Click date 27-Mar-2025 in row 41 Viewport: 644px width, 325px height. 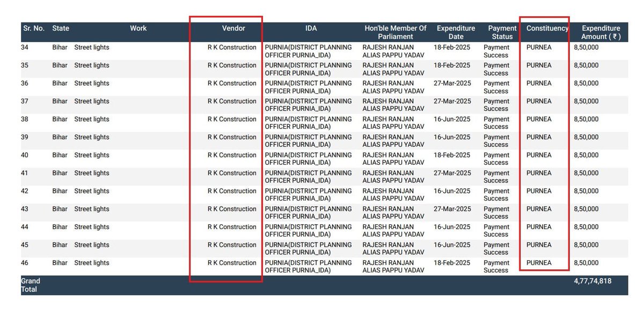(x=452, y=173)
